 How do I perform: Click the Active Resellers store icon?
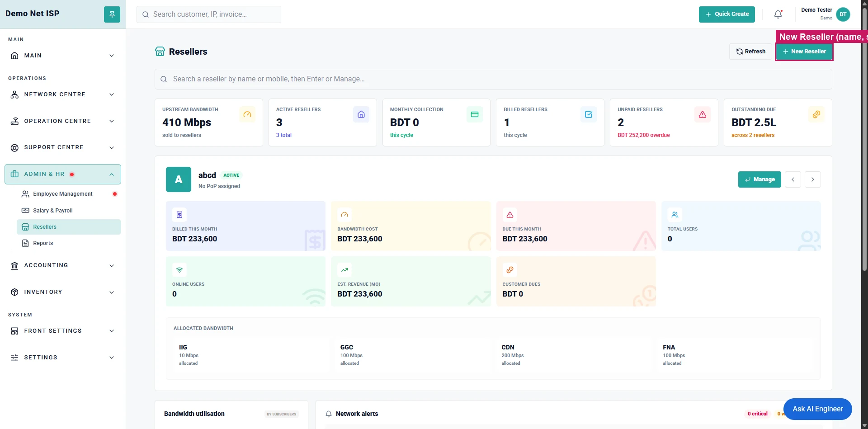tap(361, 114)
